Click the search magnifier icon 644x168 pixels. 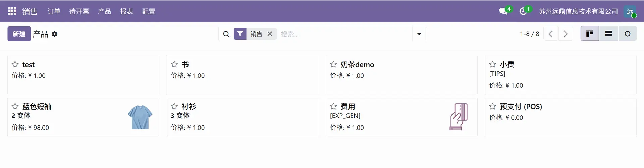[x=226, y=34]
